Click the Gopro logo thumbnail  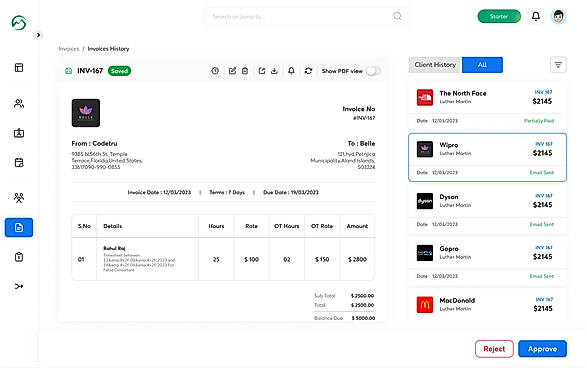point(425,253)
